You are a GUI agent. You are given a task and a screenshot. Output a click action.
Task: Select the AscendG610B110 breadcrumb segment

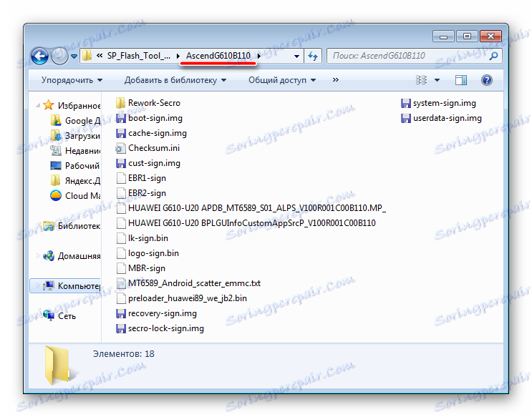coord(218,56)
